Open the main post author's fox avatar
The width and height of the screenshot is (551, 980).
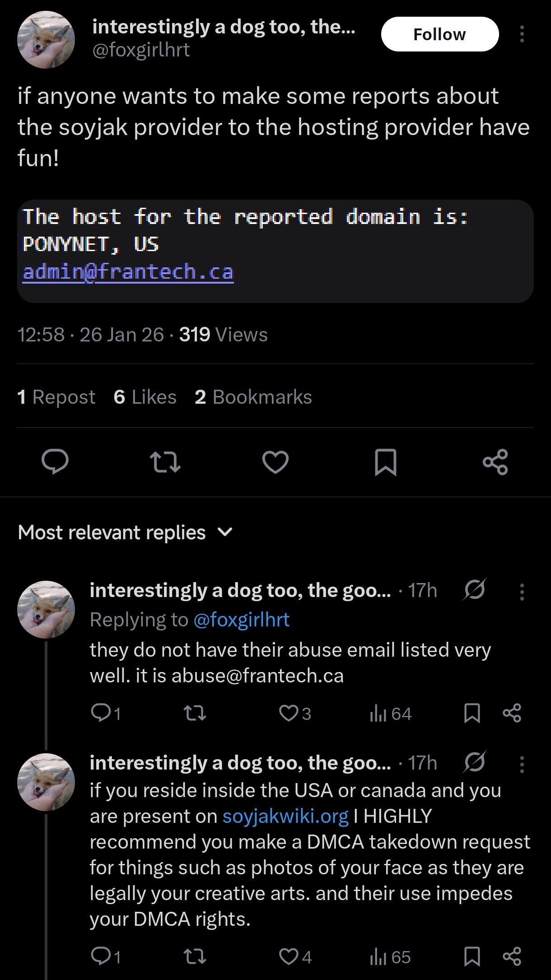pos(46,40)
